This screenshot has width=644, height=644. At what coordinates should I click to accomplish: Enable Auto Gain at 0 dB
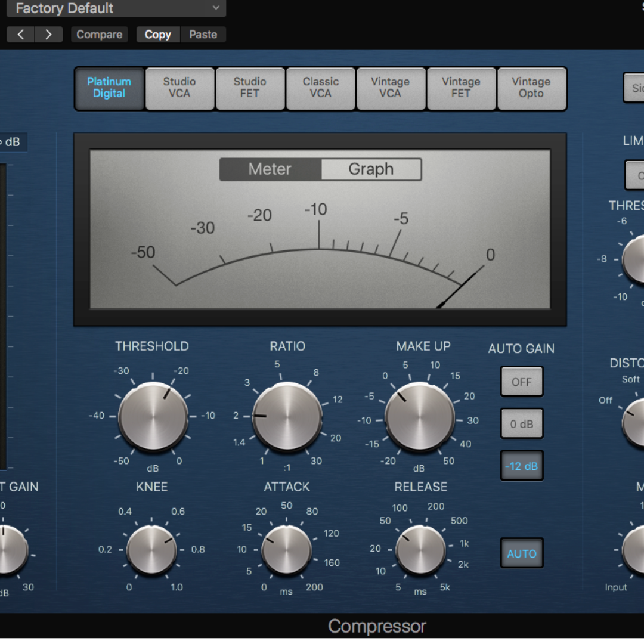[x=522, y=423]
